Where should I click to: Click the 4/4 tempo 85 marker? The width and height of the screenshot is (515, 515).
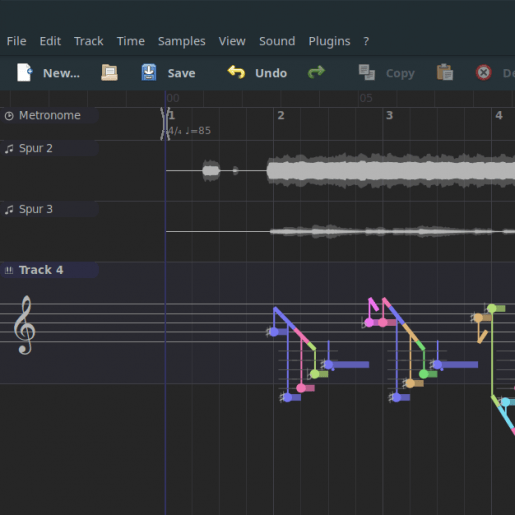[x=189, y=131]
